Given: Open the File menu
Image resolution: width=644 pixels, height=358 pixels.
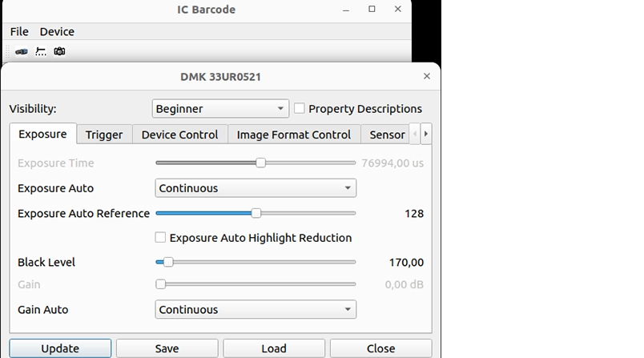Looking at the screenshot, I should (x=19, y=31).
